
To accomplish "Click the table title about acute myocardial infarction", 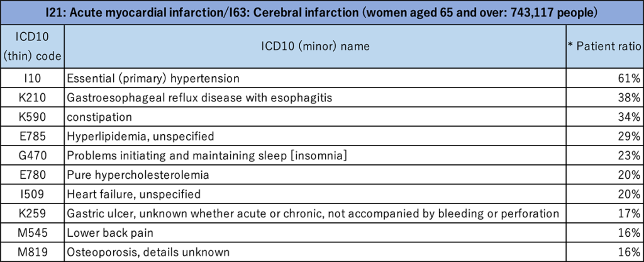I will coord(321,13).
